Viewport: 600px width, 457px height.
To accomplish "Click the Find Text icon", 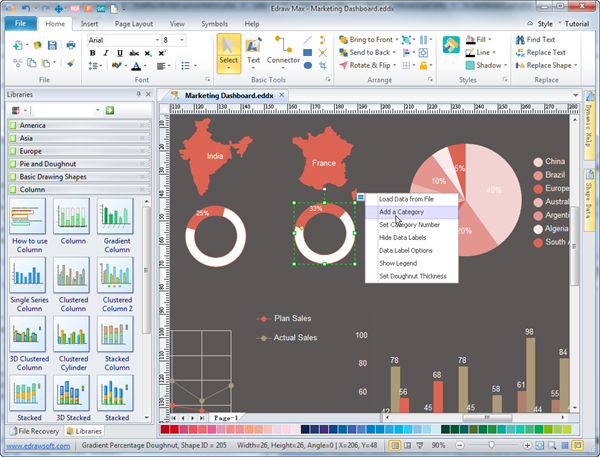I will click(x=519, y=40).
